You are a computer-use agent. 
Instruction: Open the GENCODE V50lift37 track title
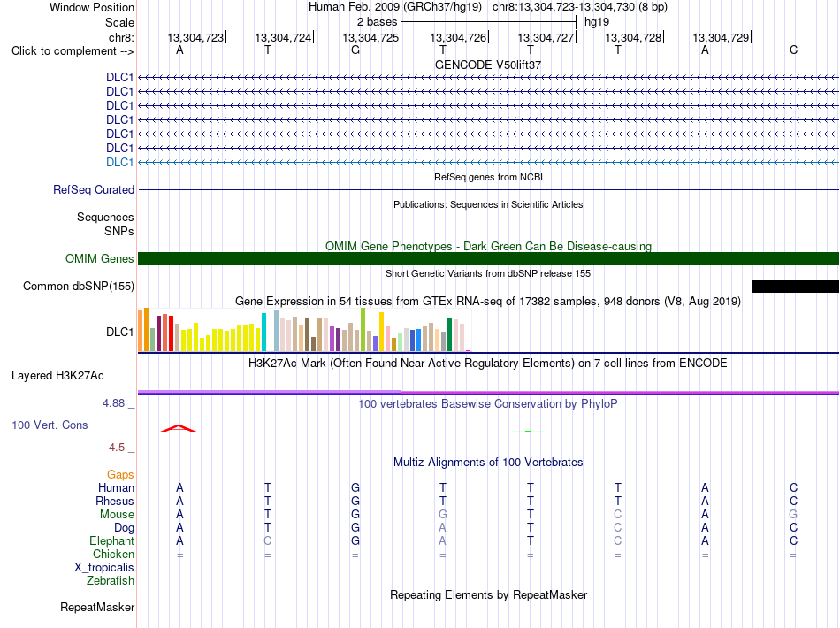click(488, 65)
